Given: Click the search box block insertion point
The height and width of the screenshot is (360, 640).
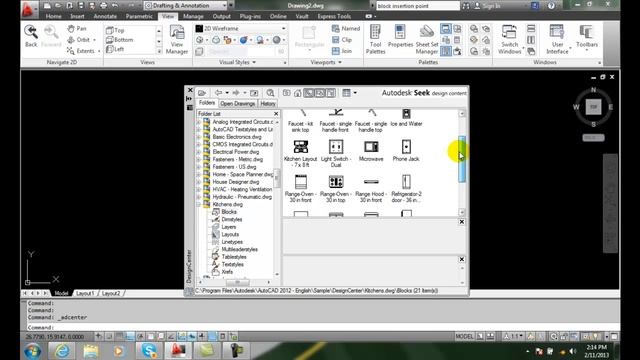Looking at the screenshot, I should pos(418,6).
